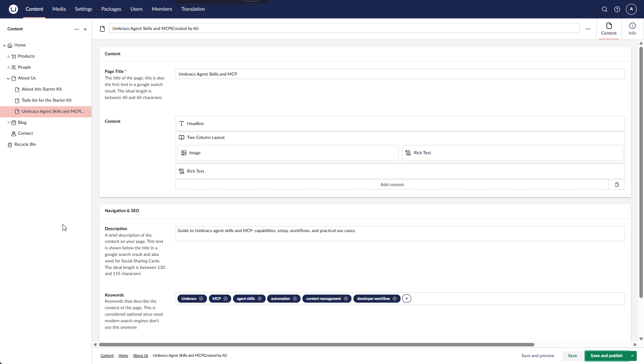The image size is (644, 364).
Task: Collapse the Home tree node
Action: [x=5, y=45]
